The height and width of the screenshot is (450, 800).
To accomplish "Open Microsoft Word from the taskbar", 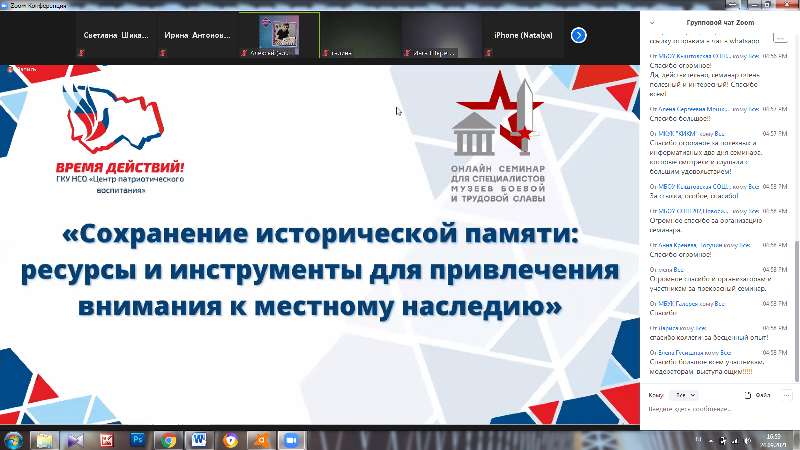I will pos(199,440).
